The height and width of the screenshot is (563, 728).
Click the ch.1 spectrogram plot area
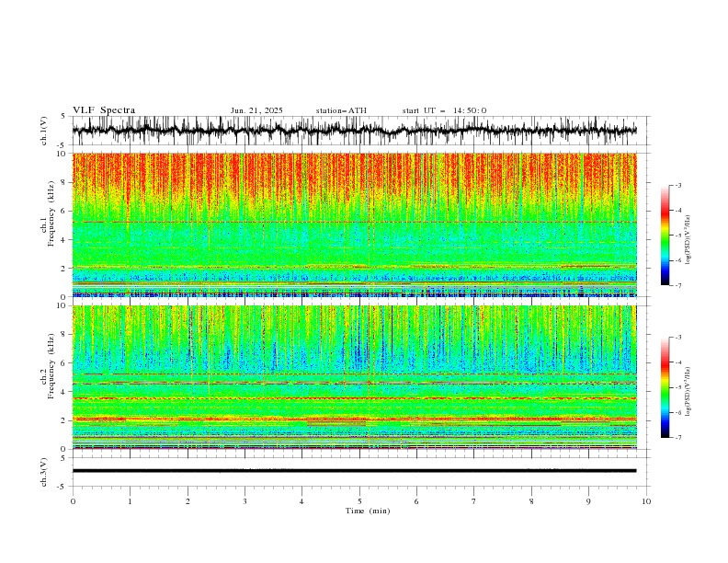coord(354,224)
